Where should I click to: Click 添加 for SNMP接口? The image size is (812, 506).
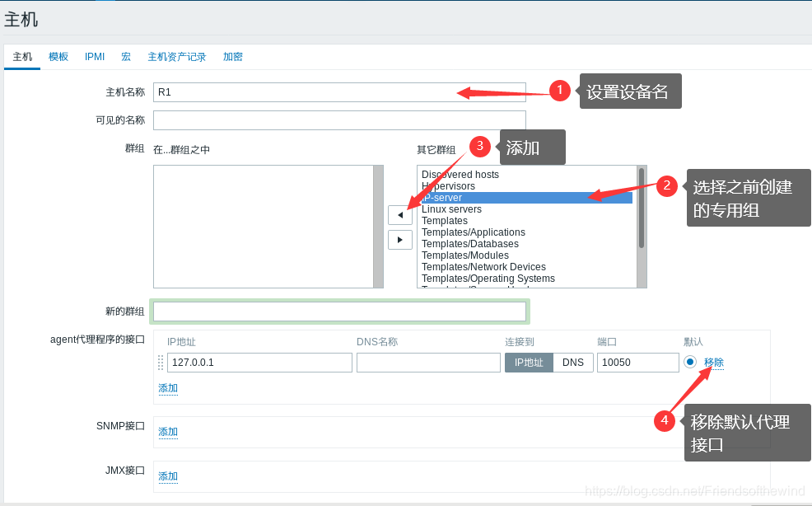168,431
